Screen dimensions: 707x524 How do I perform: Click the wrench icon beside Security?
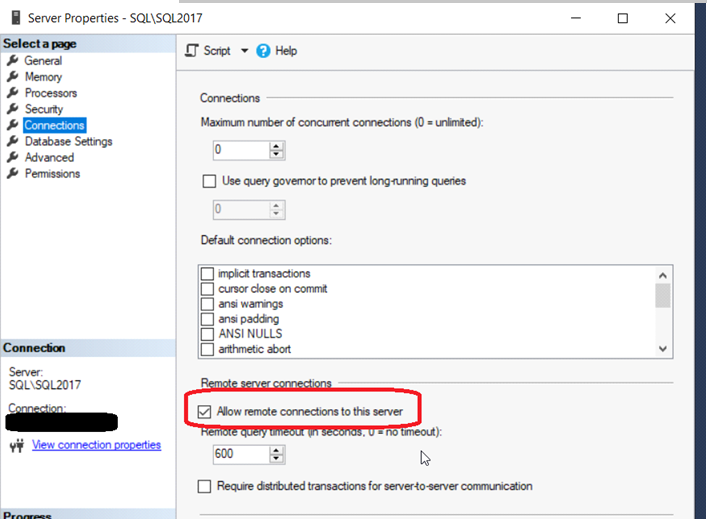click(x=13, y=109)
